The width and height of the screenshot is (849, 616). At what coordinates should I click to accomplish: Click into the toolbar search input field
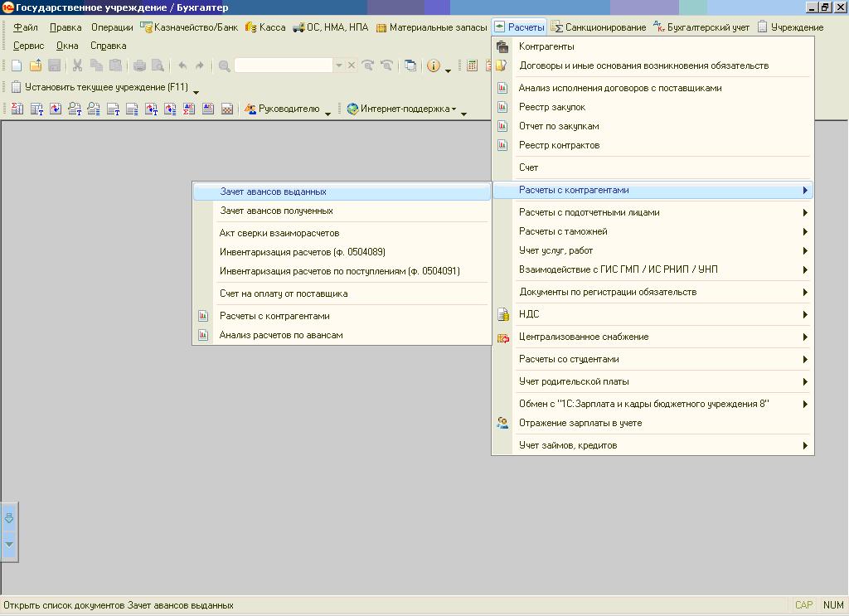[x=283, y=65]
